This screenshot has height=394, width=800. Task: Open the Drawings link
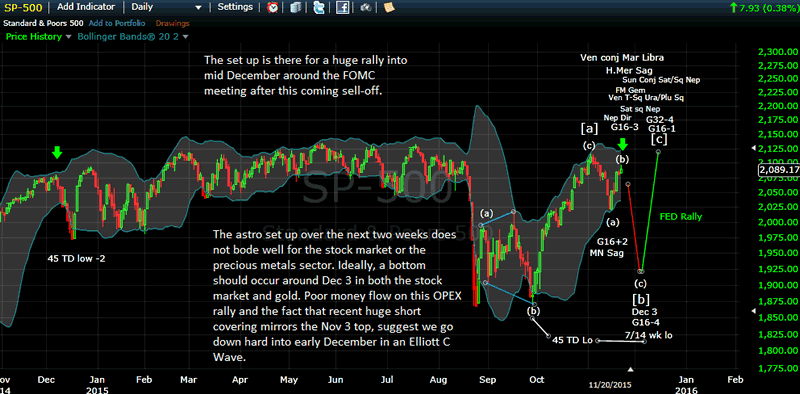(x=172, y=23)
